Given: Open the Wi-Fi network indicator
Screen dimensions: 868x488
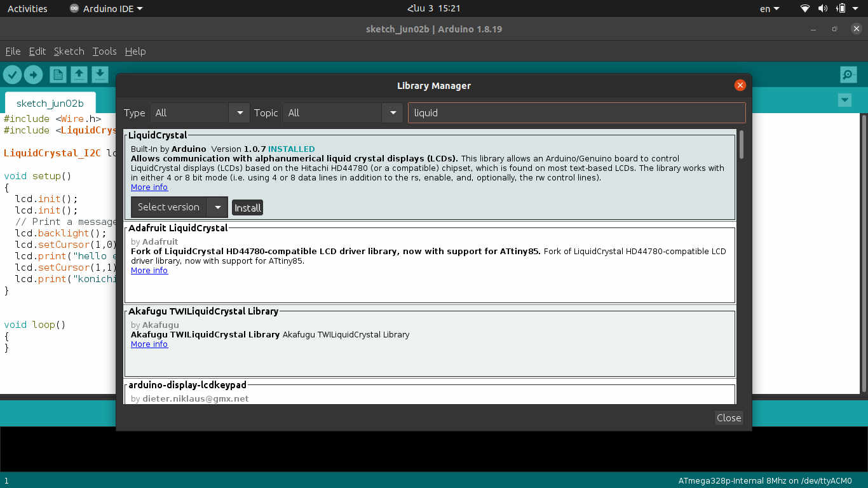Looking at the screenshot, I should (x=805, y=8).
